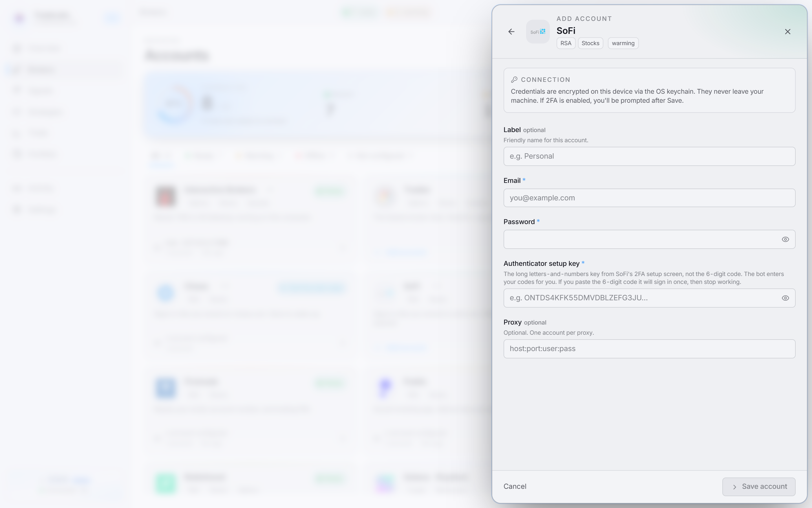Click the 'Authenticator setup key' label
812x508 pixels.
541,263
